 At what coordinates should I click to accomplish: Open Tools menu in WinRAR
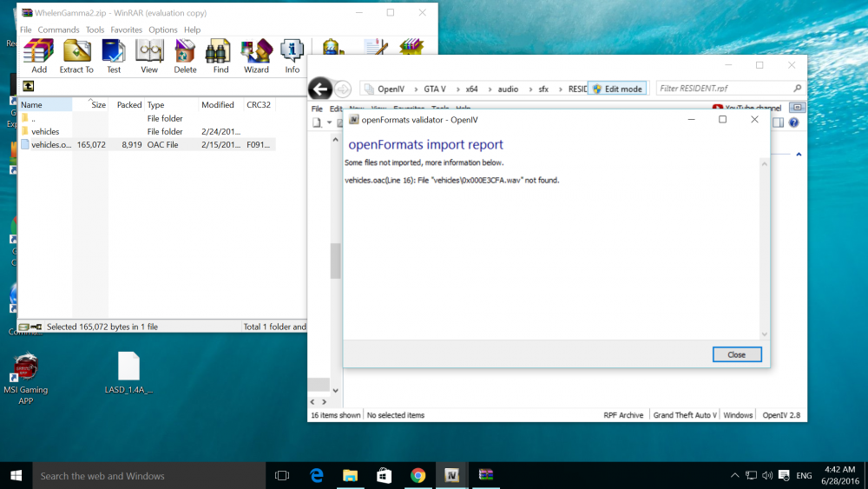(x=95, y=30)
